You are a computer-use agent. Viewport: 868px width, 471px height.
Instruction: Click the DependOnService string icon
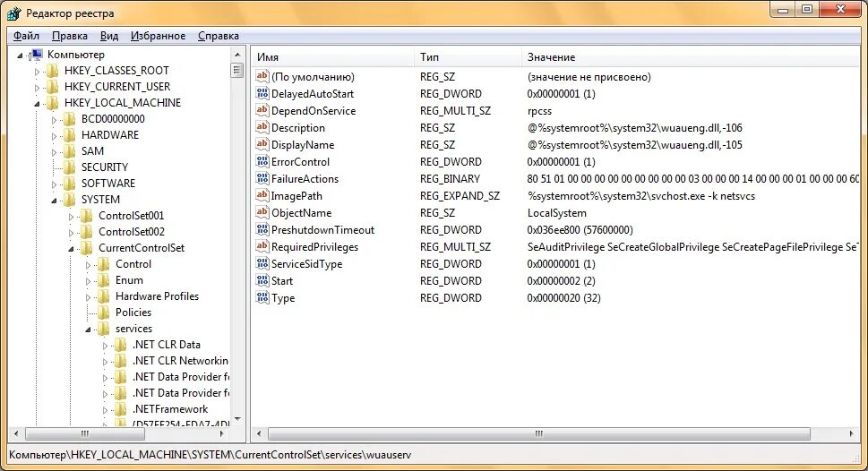tap(262, 110)
